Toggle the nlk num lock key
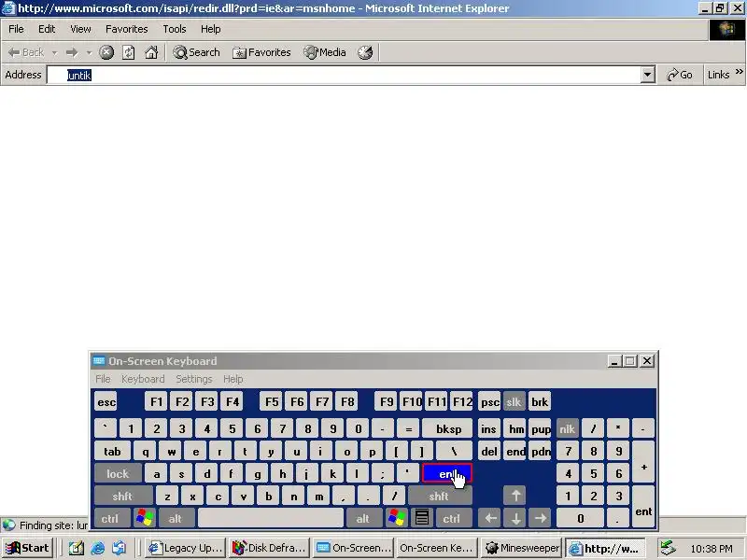The width and height of the screenshot is (747, 560). [x=568, y=429]
